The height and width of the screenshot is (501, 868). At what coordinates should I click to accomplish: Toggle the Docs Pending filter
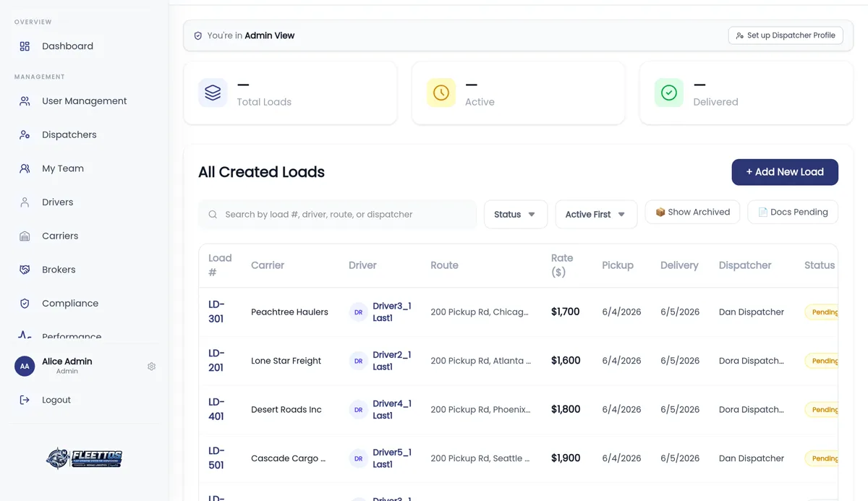(793, 212)
